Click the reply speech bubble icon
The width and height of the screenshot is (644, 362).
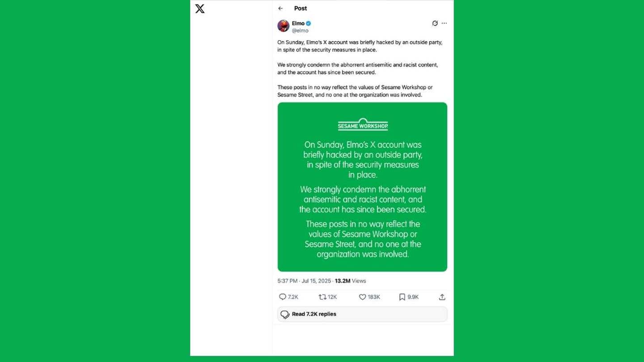point(282,297)
